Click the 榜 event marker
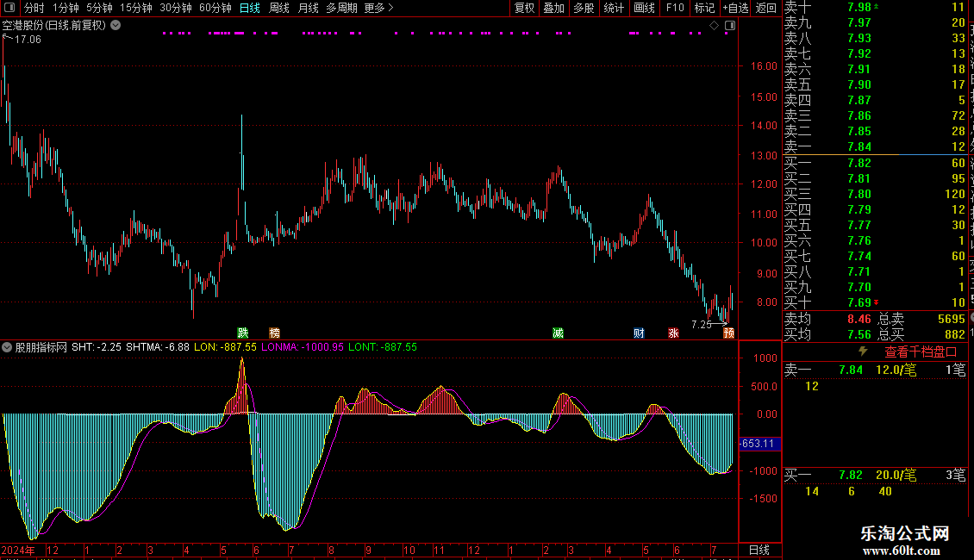 275,333
